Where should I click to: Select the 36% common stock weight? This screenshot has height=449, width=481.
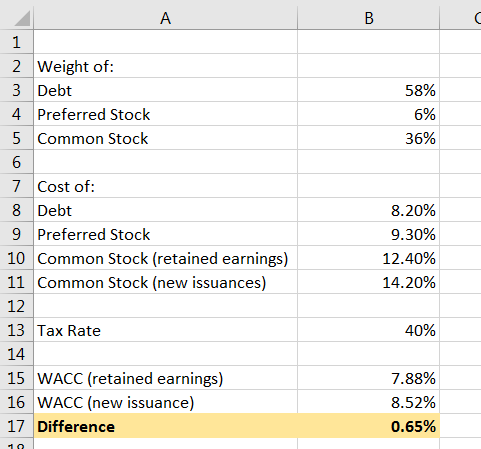[369, 138]
